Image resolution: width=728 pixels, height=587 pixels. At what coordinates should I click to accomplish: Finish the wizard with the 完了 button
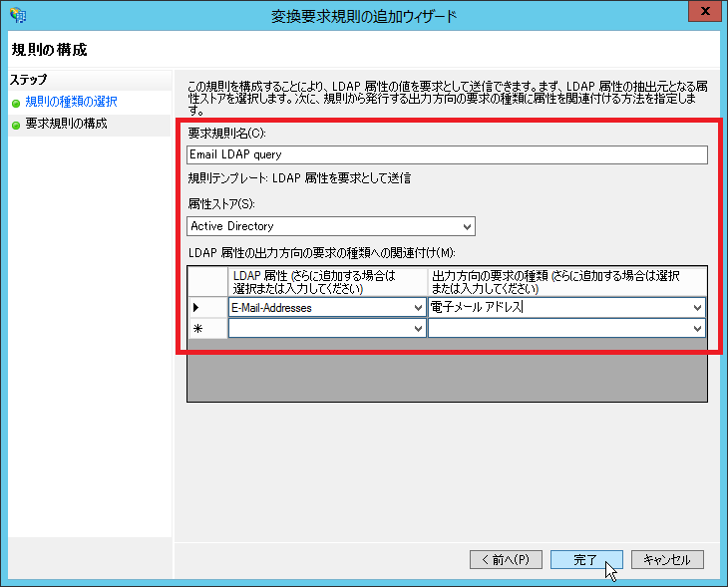(x=586, y=560)
